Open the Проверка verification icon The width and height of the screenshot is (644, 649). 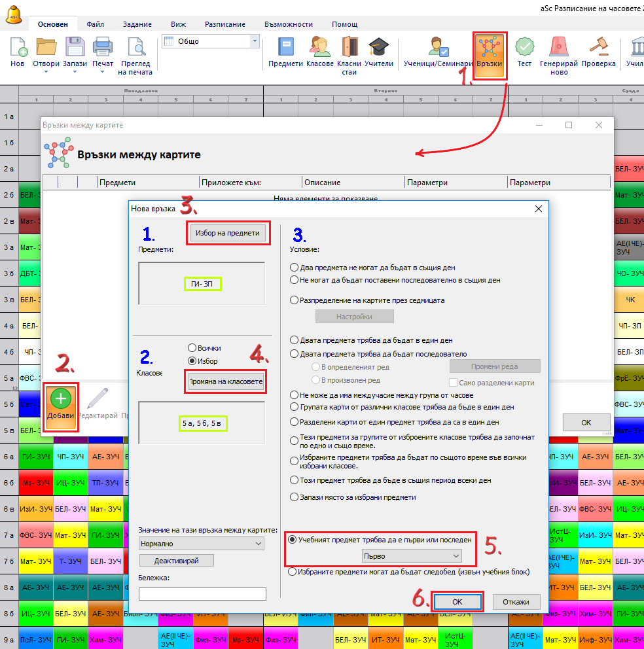tap(598, 52)
